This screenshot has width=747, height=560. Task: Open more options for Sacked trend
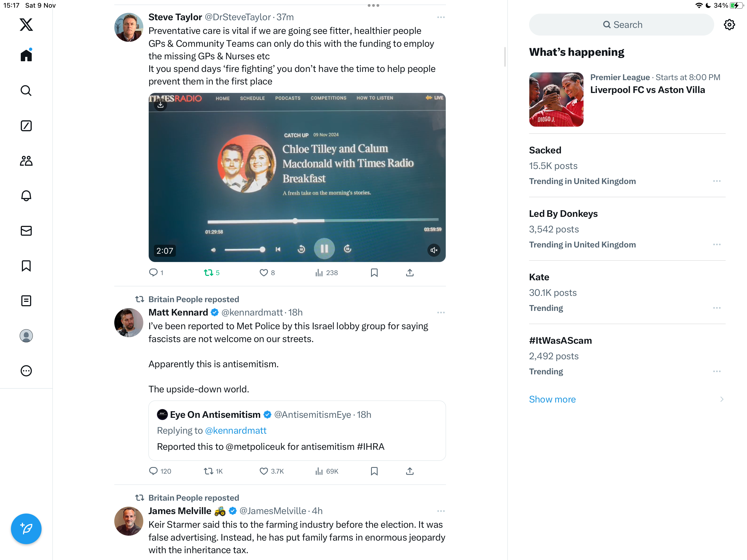717,181
